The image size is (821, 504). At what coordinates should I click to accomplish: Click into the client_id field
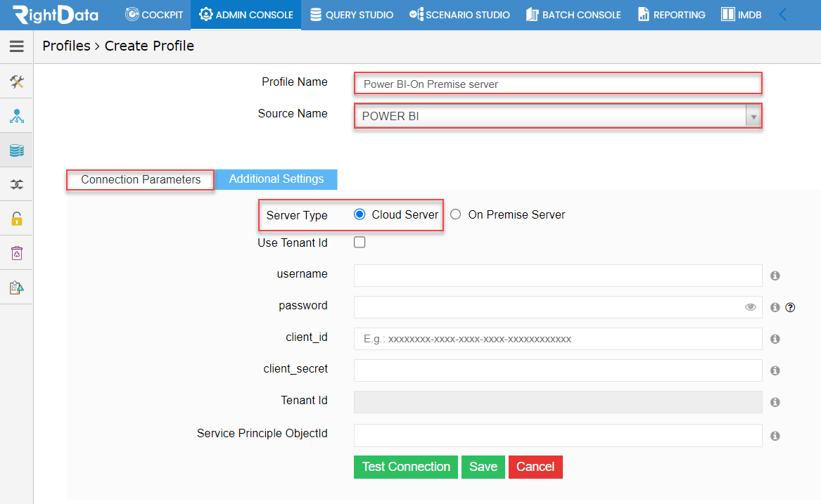click(558, 339)
